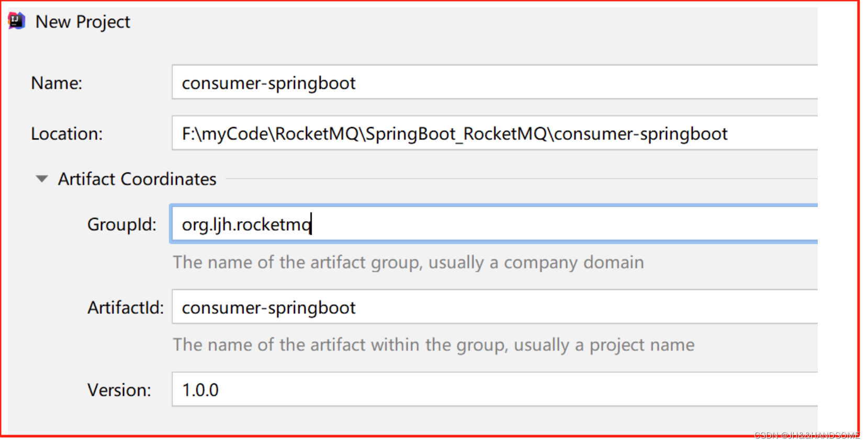Click the Artifact Coordinates heading
Viewport: 868px width, 444px height.
pyautogui.click(x=137, y=179)
